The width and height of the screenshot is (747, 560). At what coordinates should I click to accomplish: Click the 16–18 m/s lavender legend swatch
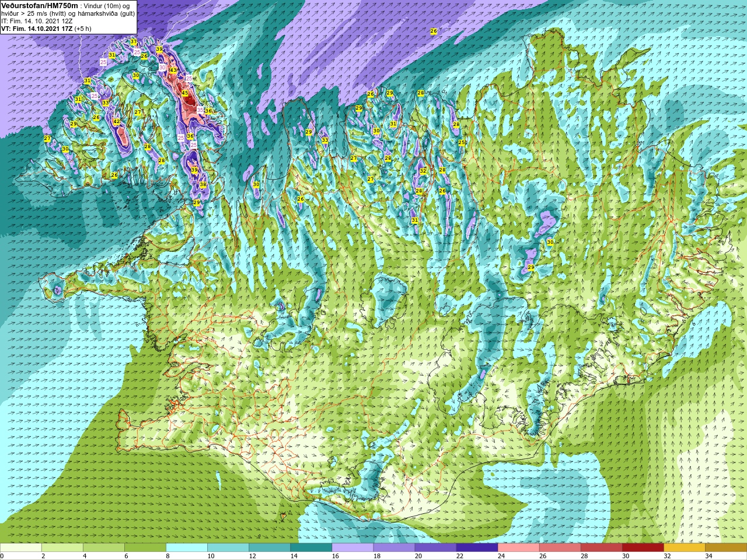(x=352, y=548)
